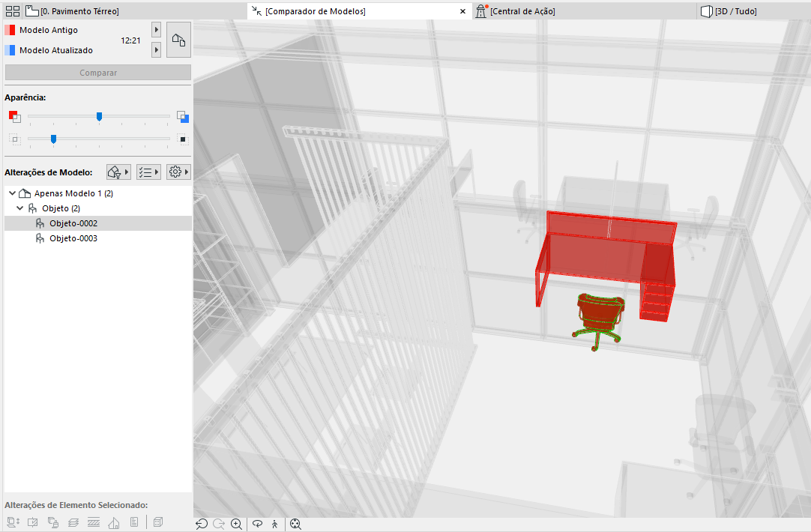Switch to the 0. Pavimento Térreo tab
Viewport: 811px width, 532px height.
point(73,10)
